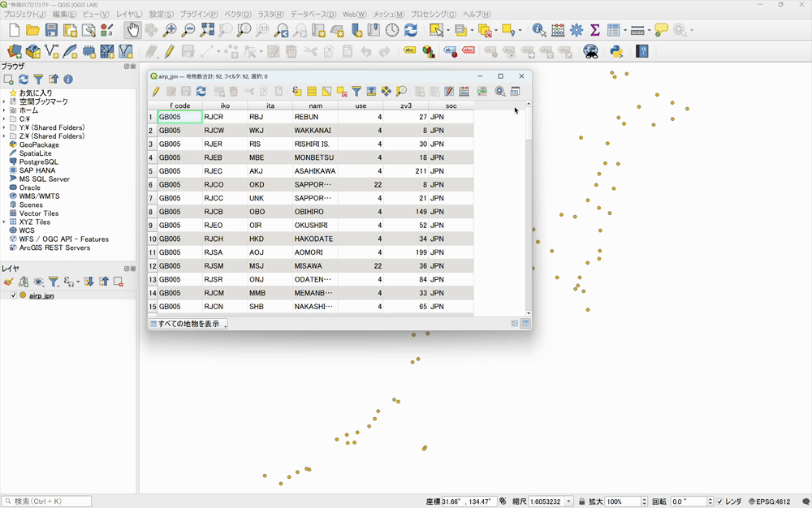Expand the C:¥ drive node

(4, 119)
